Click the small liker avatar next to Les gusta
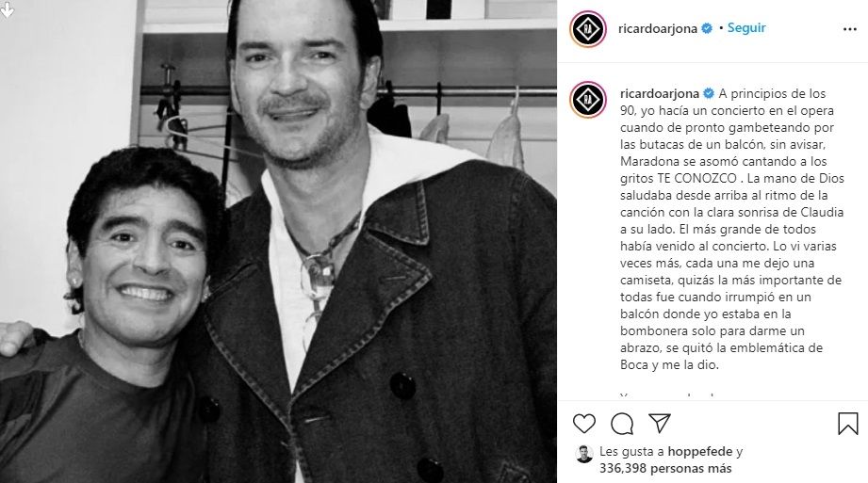 584,454
